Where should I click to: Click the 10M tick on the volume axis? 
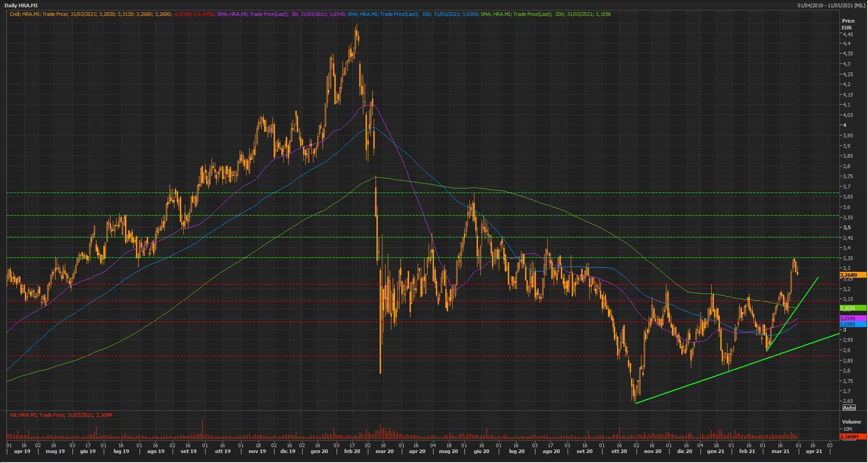pyautogui.click(x=847, y=429)
